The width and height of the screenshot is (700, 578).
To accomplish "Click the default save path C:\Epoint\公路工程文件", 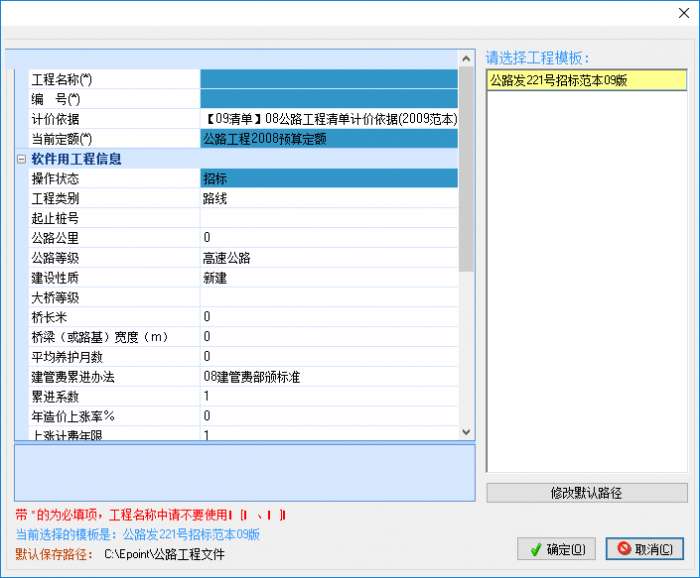I will (x=164, y=554).
